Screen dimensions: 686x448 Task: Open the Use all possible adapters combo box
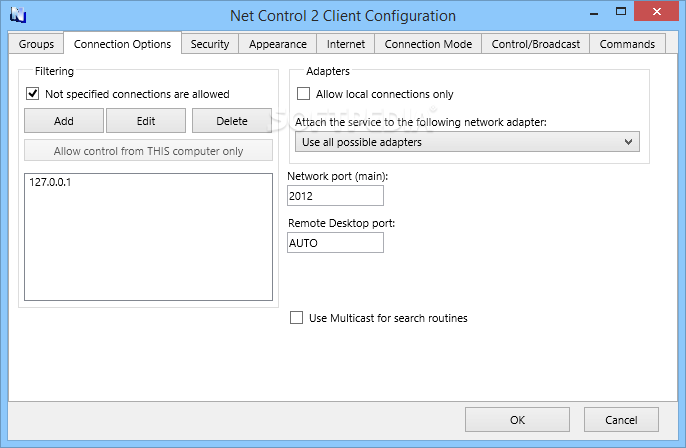point(467,142)
